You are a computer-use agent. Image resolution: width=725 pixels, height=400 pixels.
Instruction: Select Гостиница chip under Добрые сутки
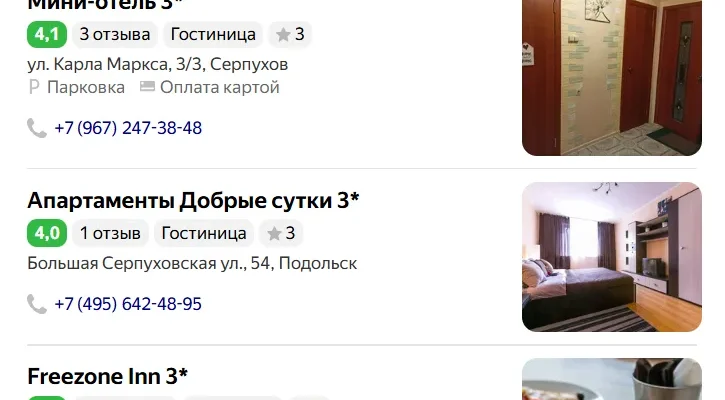click(x=204, y=233)
